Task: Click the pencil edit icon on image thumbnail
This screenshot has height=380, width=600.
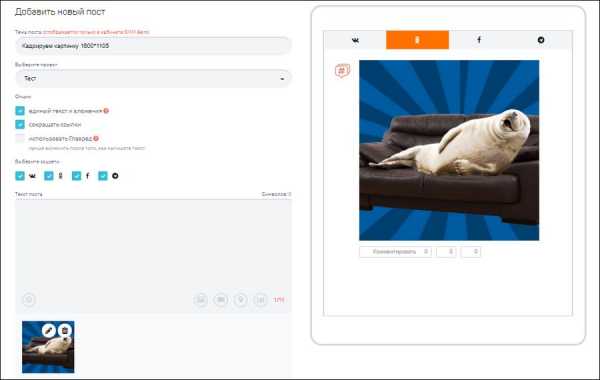Action: (49, 330)
